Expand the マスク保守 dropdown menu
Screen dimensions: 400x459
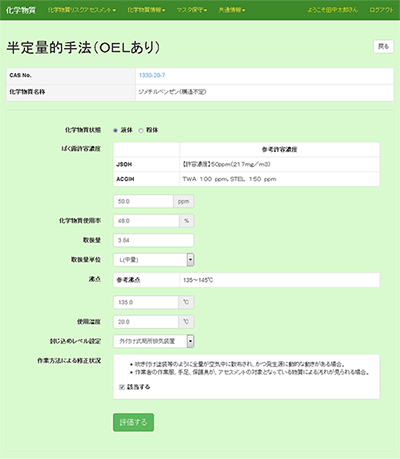pos(192,10)
